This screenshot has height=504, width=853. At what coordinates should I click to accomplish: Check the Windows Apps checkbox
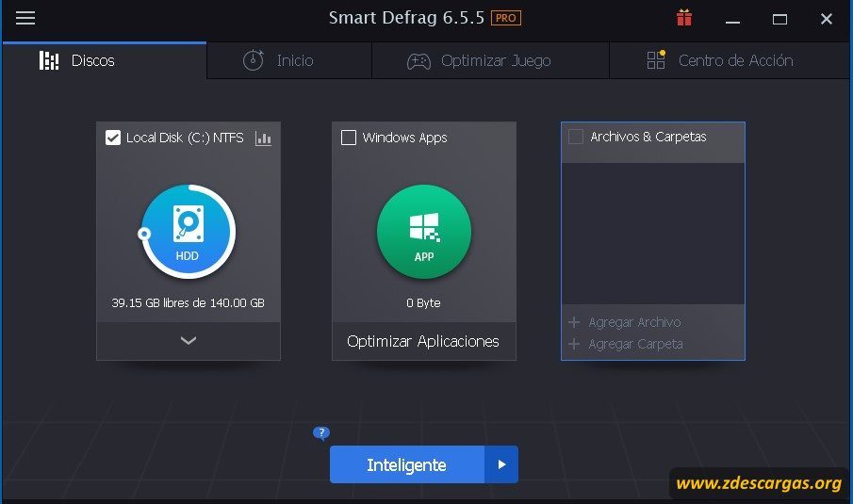coord(349,138)
